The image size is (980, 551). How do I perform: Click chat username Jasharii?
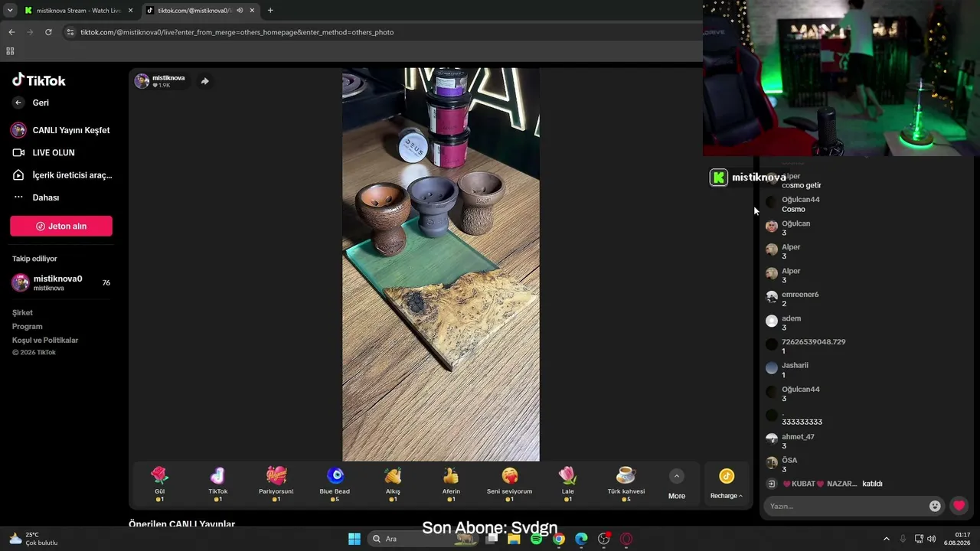pyautogui.click(x=795, y=366)
